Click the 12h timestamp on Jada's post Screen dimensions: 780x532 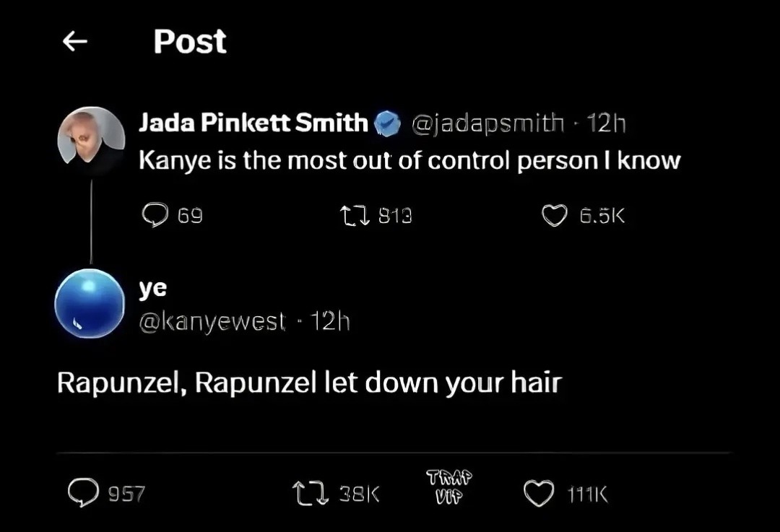(607, 124)
